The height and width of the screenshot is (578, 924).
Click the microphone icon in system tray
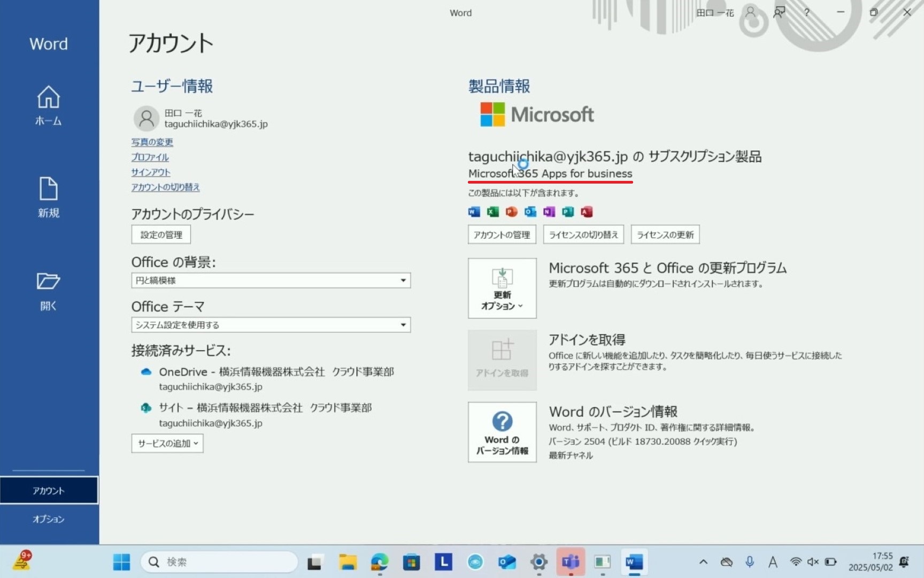pyautogui.click(x=750, y=562)
